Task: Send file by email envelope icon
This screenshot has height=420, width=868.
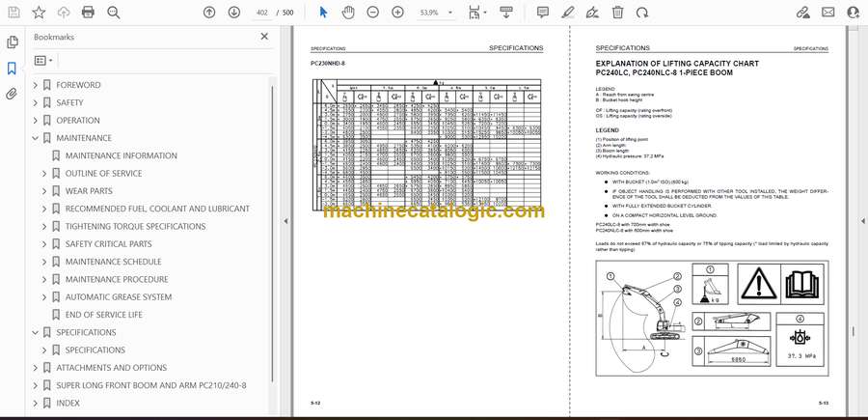Action: [x=828, y=13]
